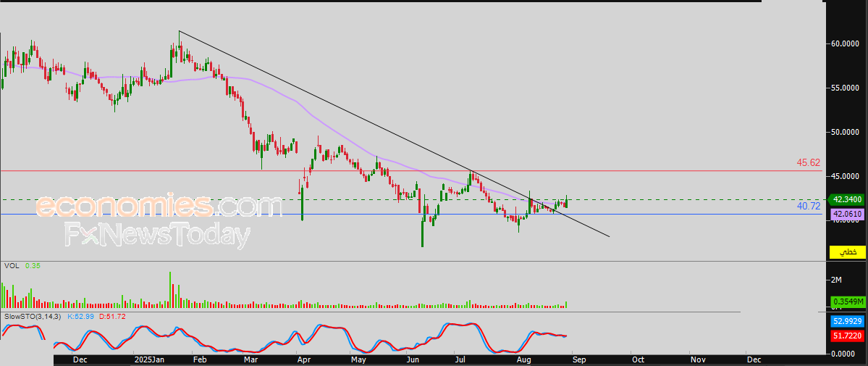Click the tallest green volume bar in January
868x366 pixels.
tap(171, 289)
